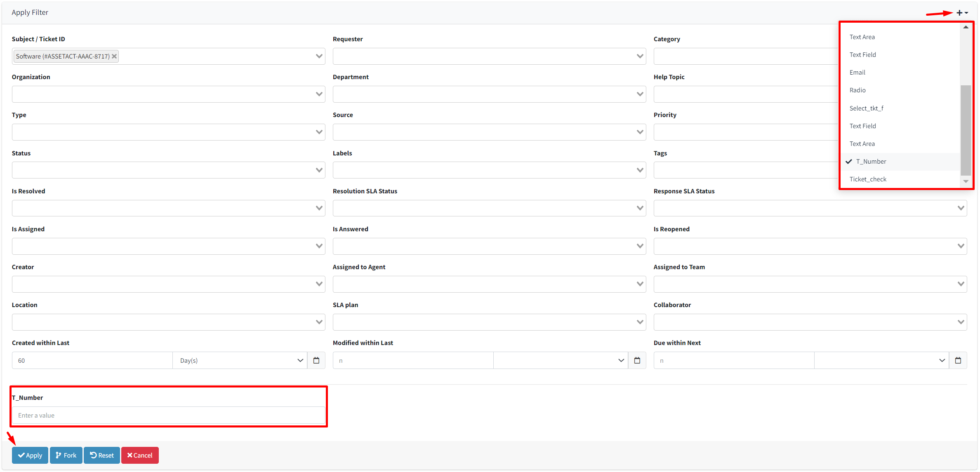
Task: Click the Cancel cross icon button
Action: 130,455
